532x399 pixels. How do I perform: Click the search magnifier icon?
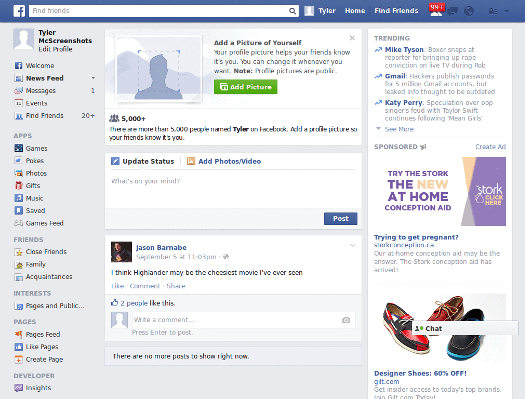coord(292,11)
